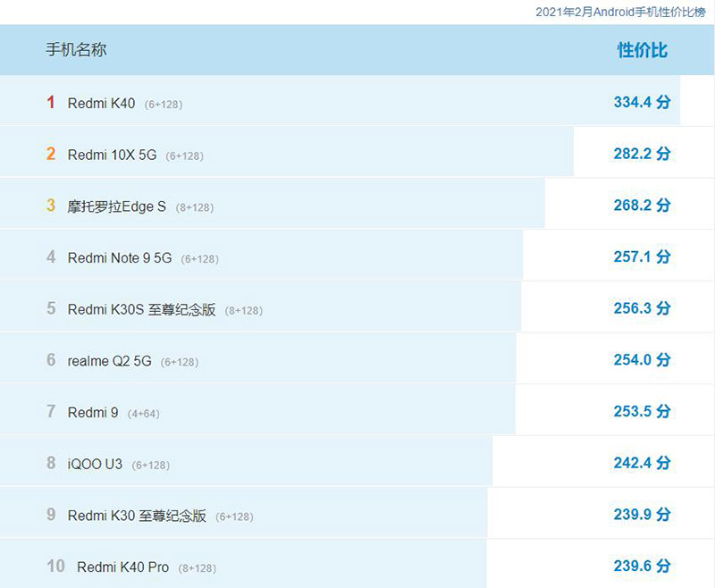Click the (8+128) spec next to Redmi K40 Pro
Screen dimensions: 715x588
coord(197,568)
